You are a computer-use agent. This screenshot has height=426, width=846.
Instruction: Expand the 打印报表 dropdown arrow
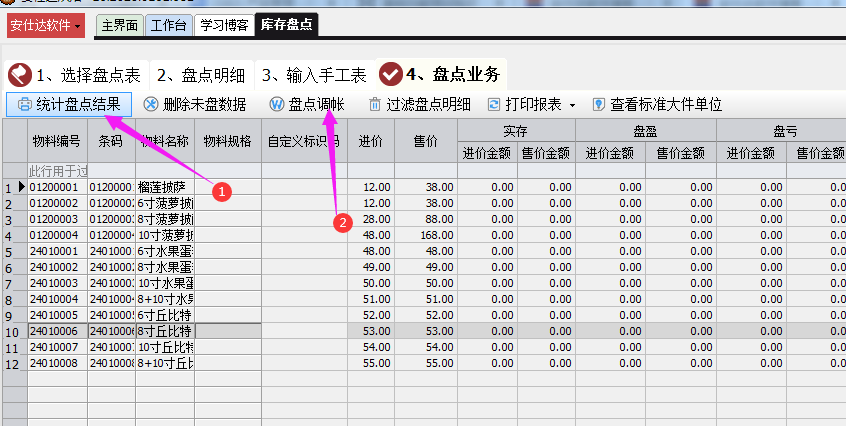tap(572, 105)
